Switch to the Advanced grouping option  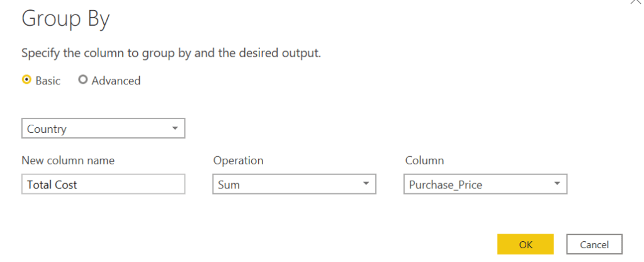pos(83,81)
